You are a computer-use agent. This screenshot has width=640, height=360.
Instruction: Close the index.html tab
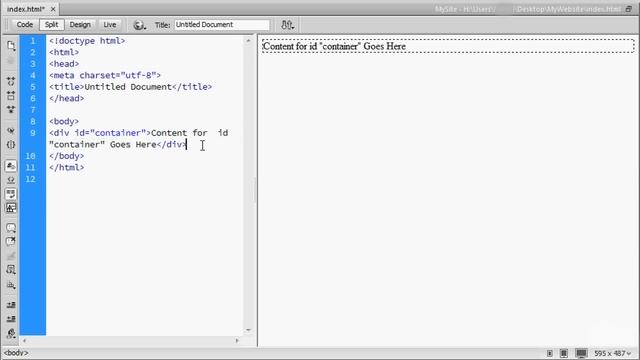tap(53, 9)
